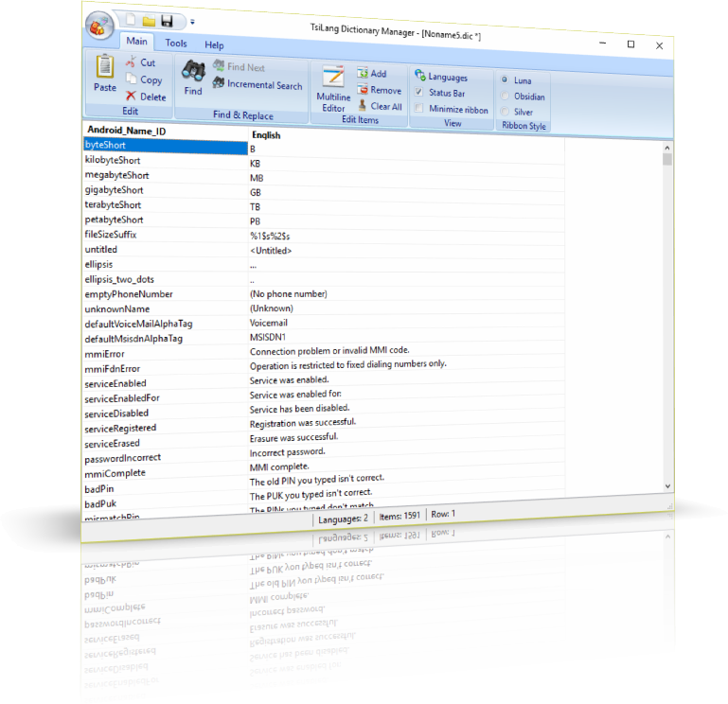Delete the selected item with red X
This screenshot has width=728, height=704.
coord(146,97)
